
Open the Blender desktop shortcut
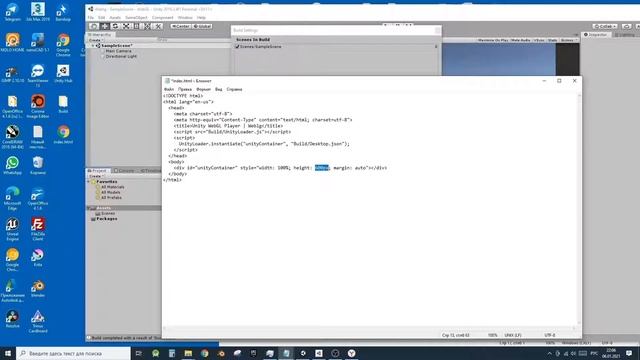pos(38,288)
